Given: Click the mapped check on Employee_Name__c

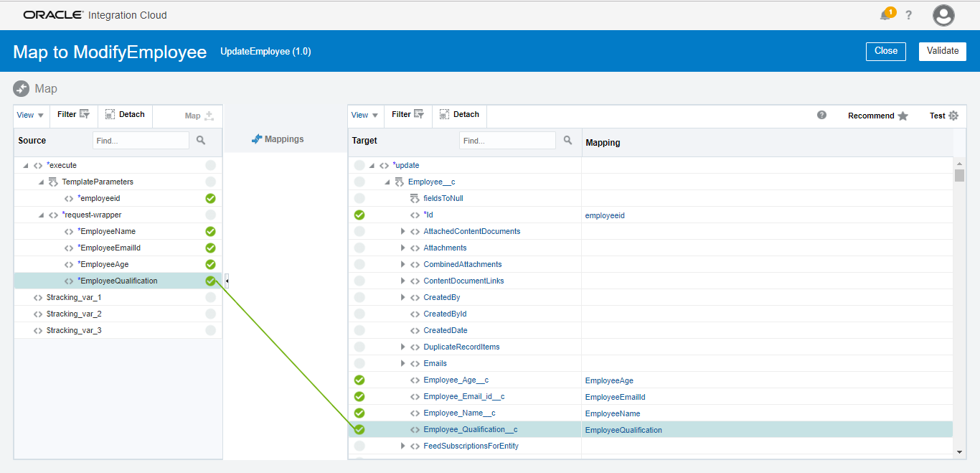Looking at the screenshot, I should tap(359, 413).
